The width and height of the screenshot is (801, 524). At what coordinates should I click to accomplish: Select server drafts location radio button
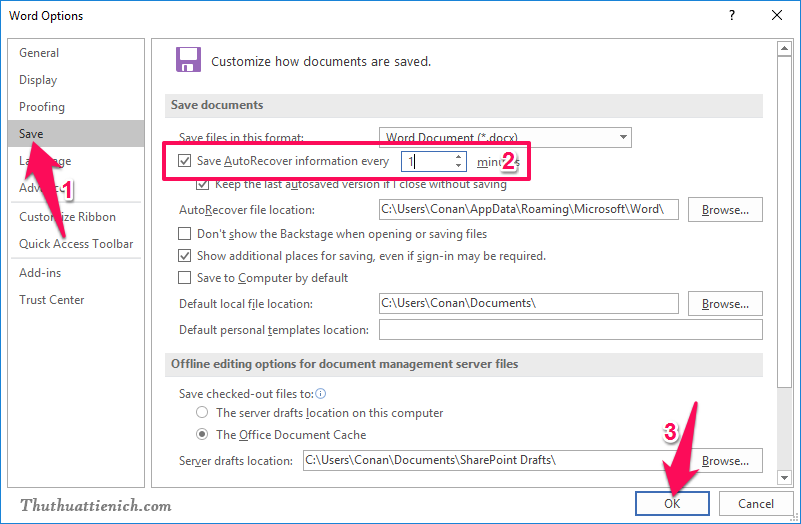tap(203, 412)
